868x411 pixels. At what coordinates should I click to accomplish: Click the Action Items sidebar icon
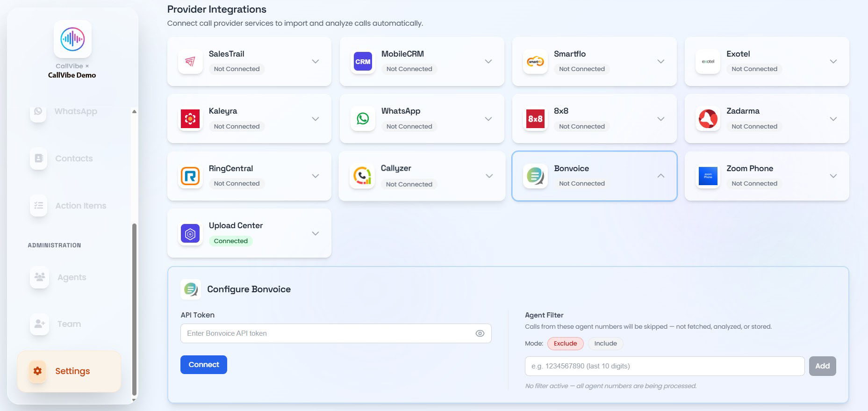tap(39, 206)
